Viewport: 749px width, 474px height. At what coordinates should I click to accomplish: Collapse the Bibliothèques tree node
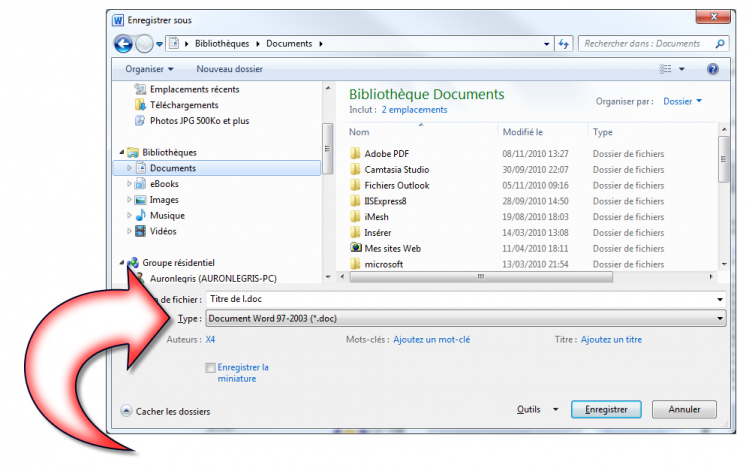coord(122,152)
